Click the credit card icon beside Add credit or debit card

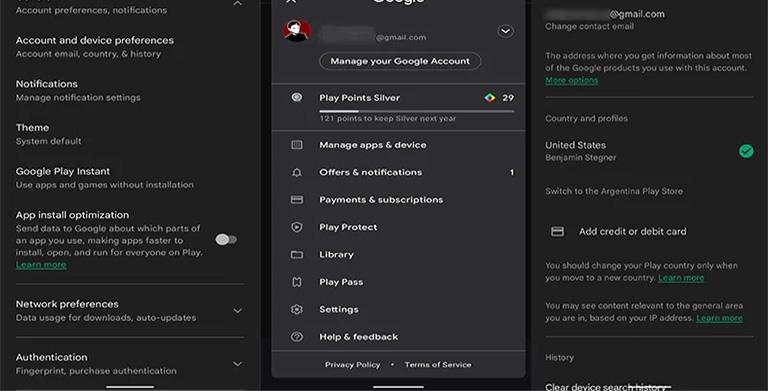(x=557, y=231)
